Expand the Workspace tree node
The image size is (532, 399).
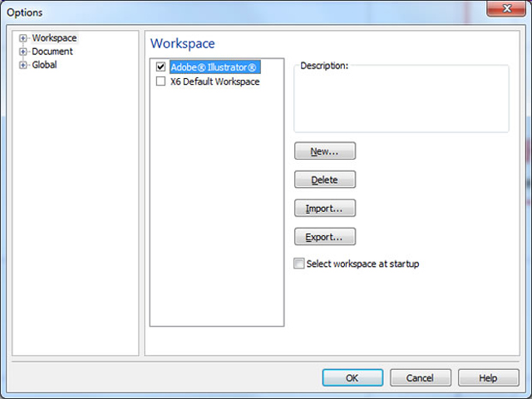coord(22,38)
